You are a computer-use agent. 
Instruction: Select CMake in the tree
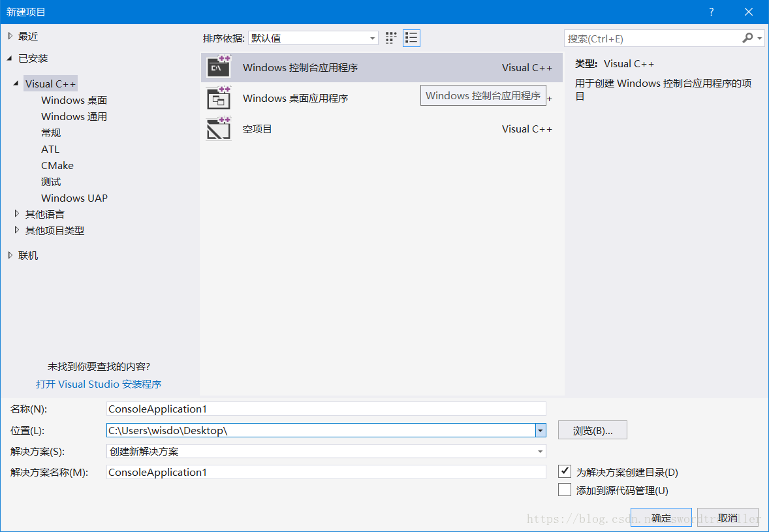(57, 165)
